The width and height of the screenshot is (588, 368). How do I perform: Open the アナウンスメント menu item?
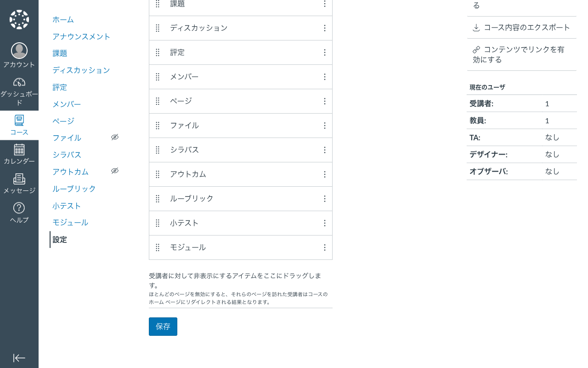point(82,36)
